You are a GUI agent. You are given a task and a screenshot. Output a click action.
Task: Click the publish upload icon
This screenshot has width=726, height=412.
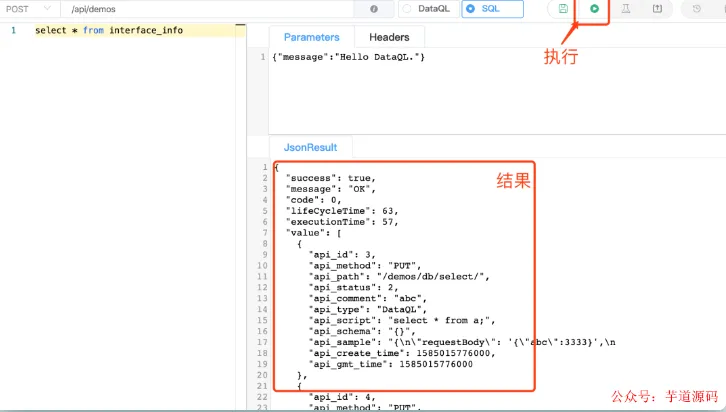(x=657, y=9)
